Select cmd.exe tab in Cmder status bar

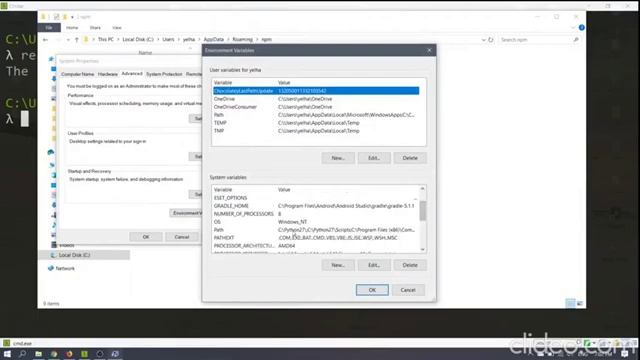18,343
